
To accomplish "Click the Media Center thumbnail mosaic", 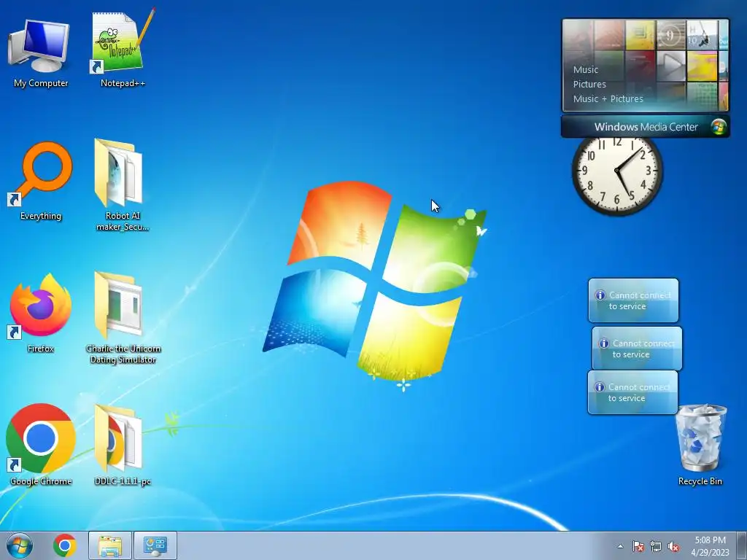I will (645, 66).
